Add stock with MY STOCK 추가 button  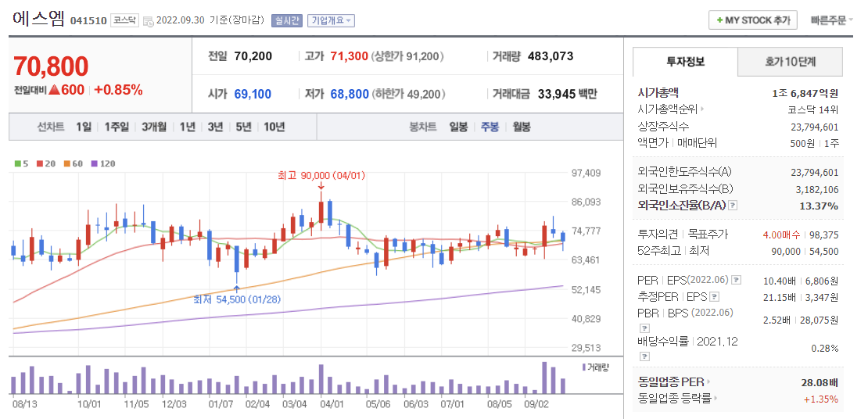click(x=753, y=20)
